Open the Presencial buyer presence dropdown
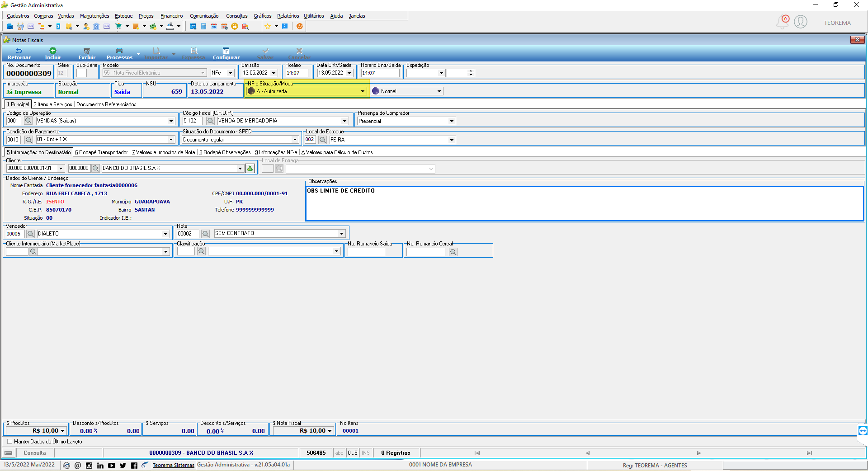 pyautogui.click(x=451, y=121)
